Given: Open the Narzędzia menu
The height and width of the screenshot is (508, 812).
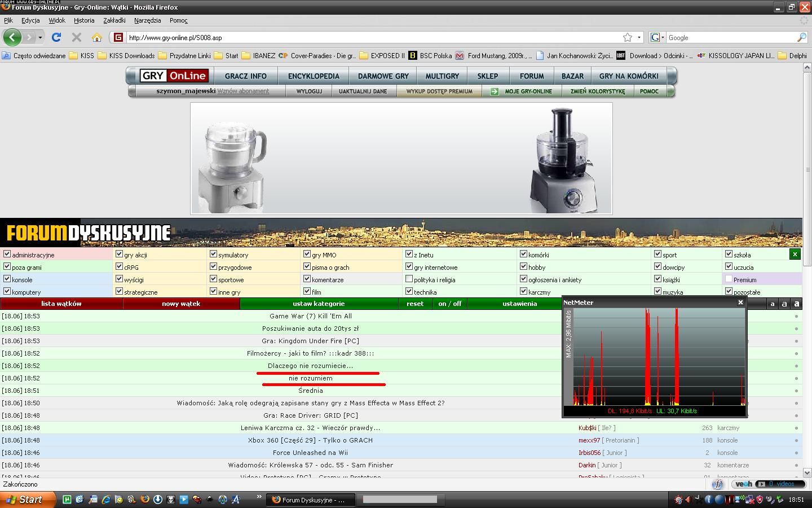Looking at the screenshot, I should pyautogui.click(x=148, y=20).
